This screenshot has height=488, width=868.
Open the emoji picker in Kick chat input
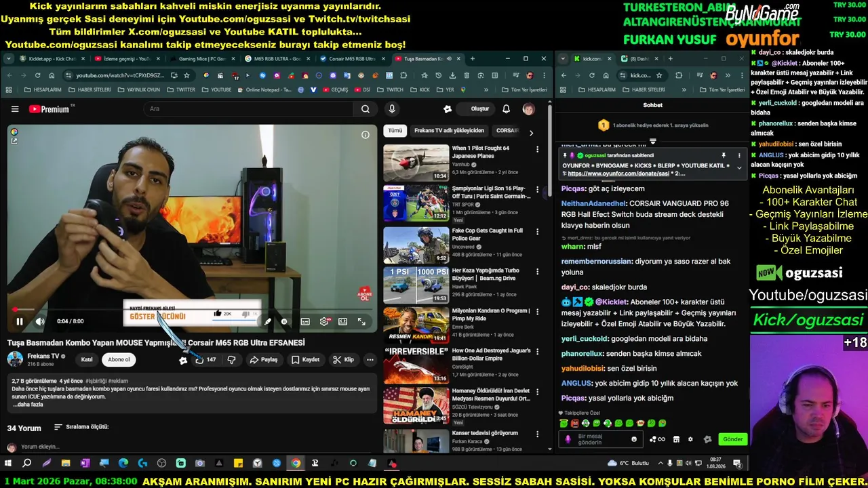click(634, 439)
